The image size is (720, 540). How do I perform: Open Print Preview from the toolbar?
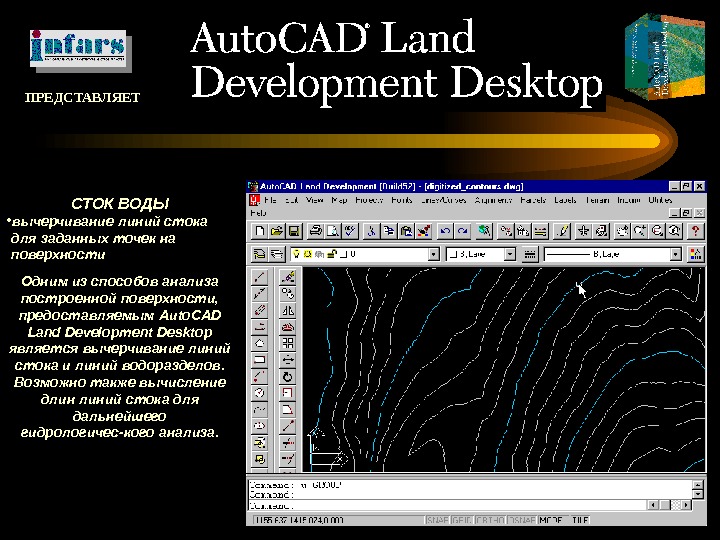tap(333, 231)
